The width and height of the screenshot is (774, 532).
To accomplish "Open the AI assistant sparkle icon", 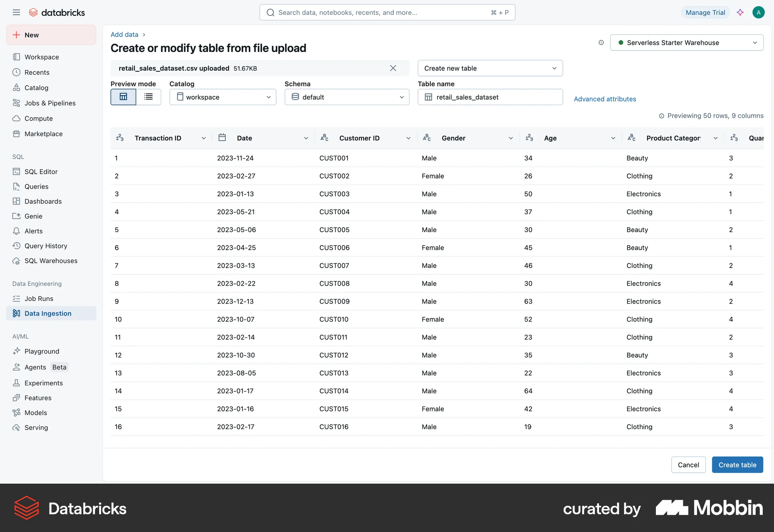I will click(740, 12).
